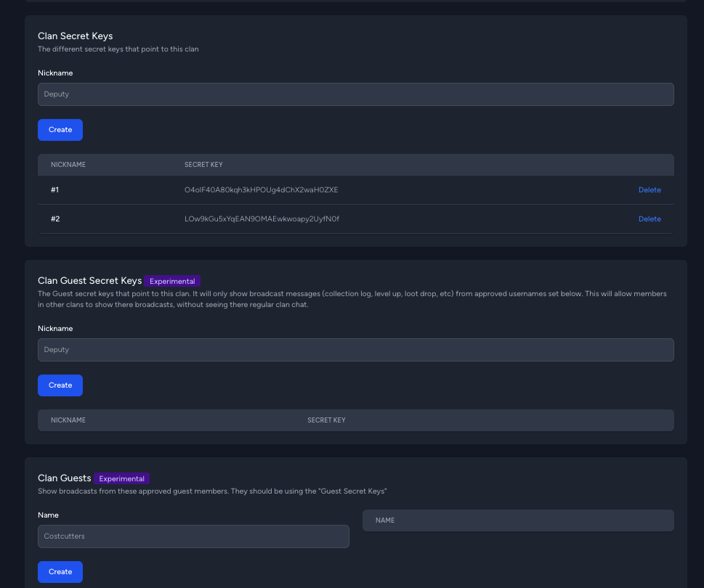
Task: Click the #2 nickname cell
Action: click(x=55, y=219)
